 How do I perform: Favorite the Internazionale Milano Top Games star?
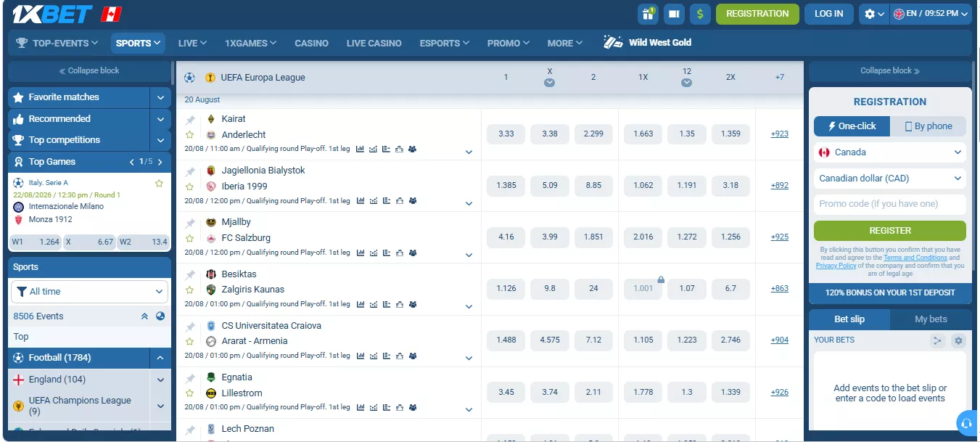(159, 184)
